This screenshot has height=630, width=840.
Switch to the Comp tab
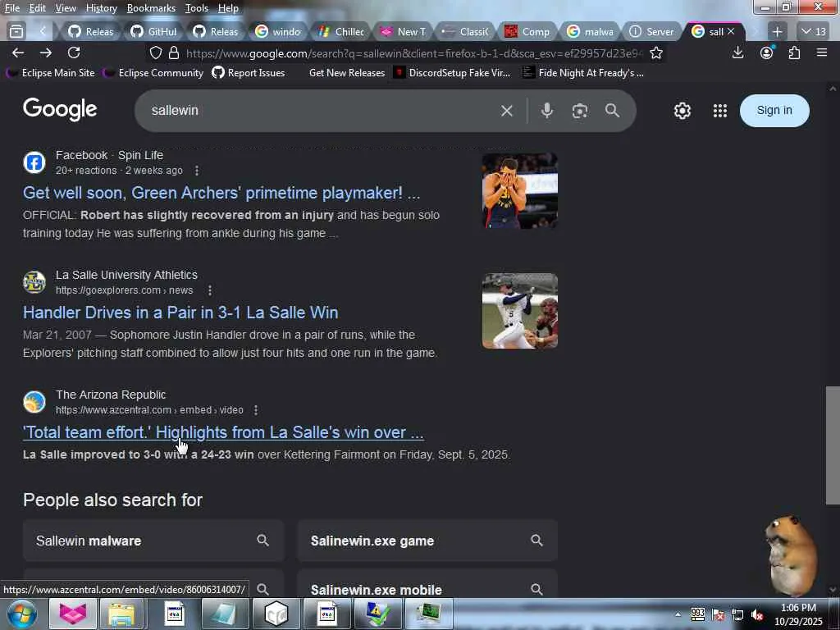[x=527, y=32]
